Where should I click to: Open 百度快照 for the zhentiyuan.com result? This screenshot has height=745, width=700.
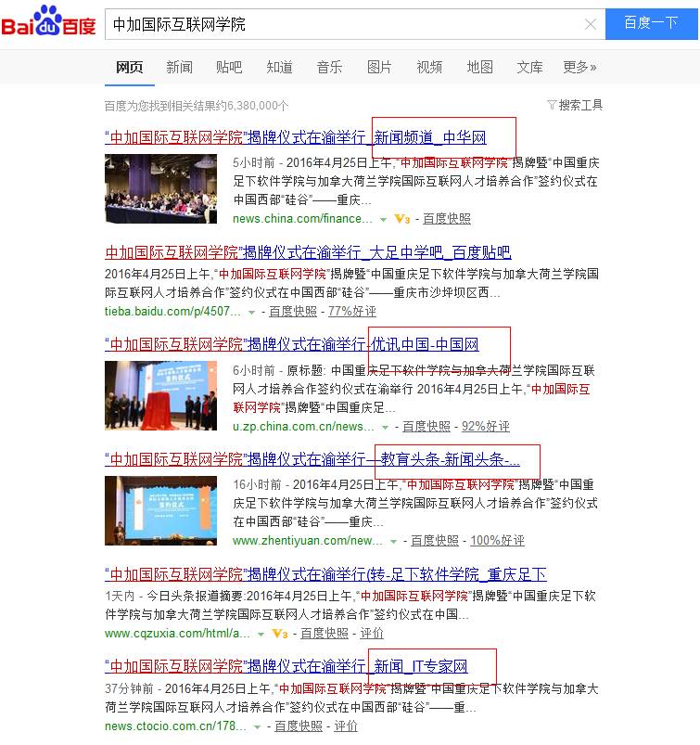435,541
